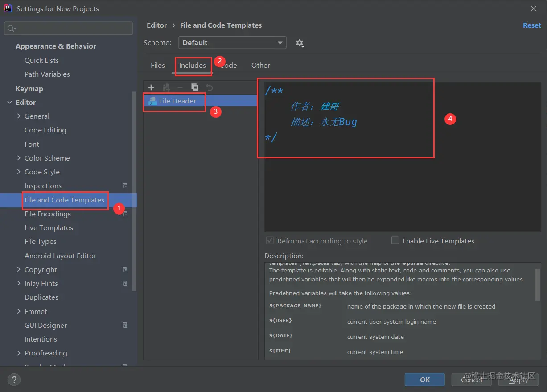The width and height of the screenshot is (547, 392).
Task: Click the ${USER} variable text
Action: (280, 321)
